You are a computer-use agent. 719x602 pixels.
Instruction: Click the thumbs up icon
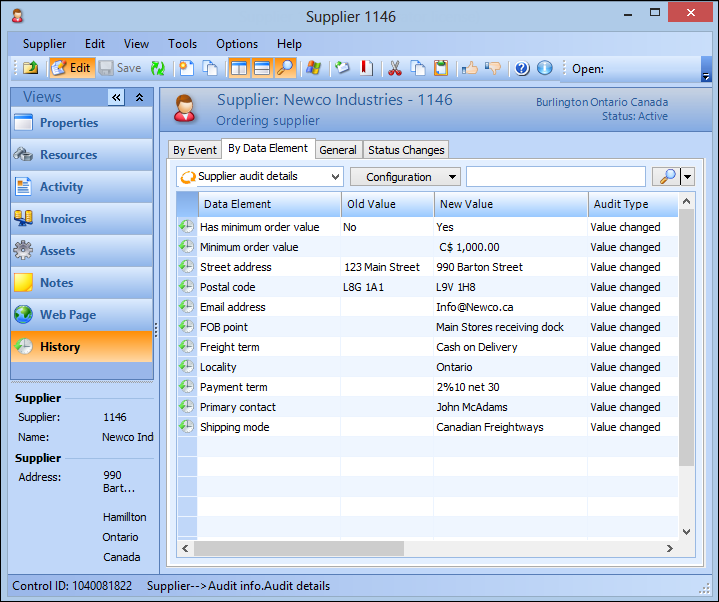click(470, 68)
